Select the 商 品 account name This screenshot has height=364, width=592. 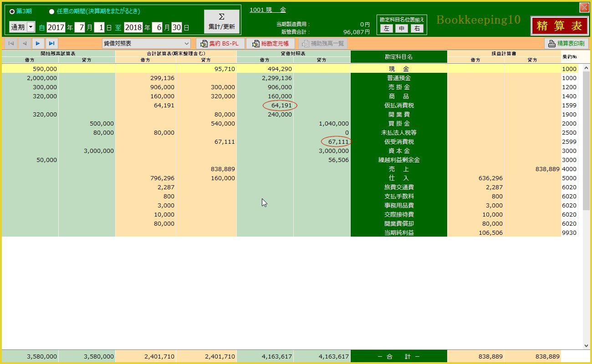point(399,96)
